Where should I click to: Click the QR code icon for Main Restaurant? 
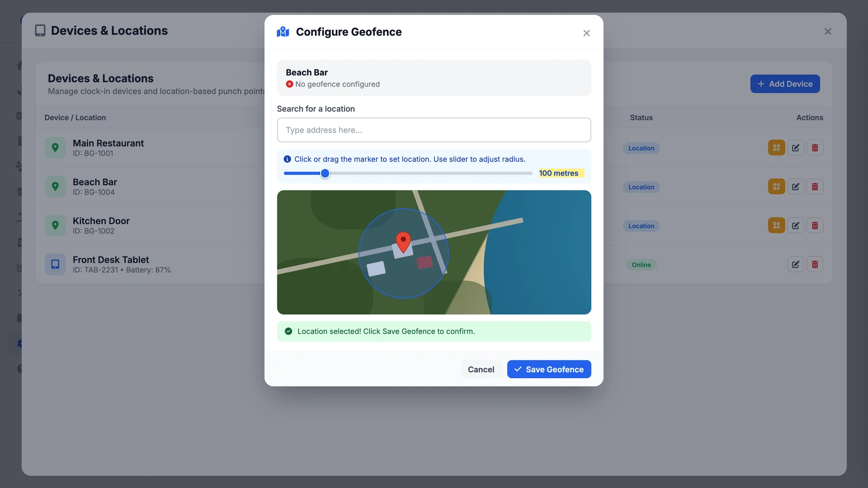(x=776, y=148)
